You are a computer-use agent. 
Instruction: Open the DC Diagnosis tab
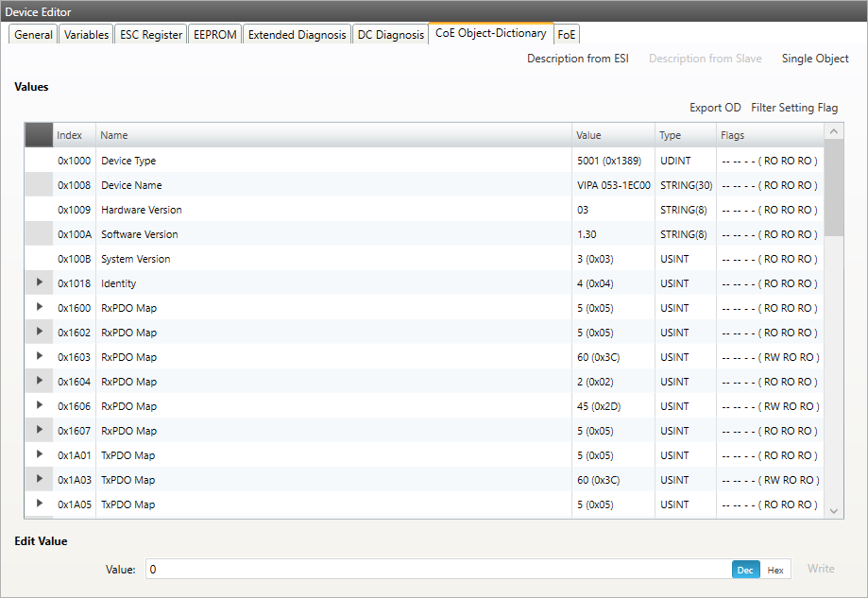pos(391,35)
